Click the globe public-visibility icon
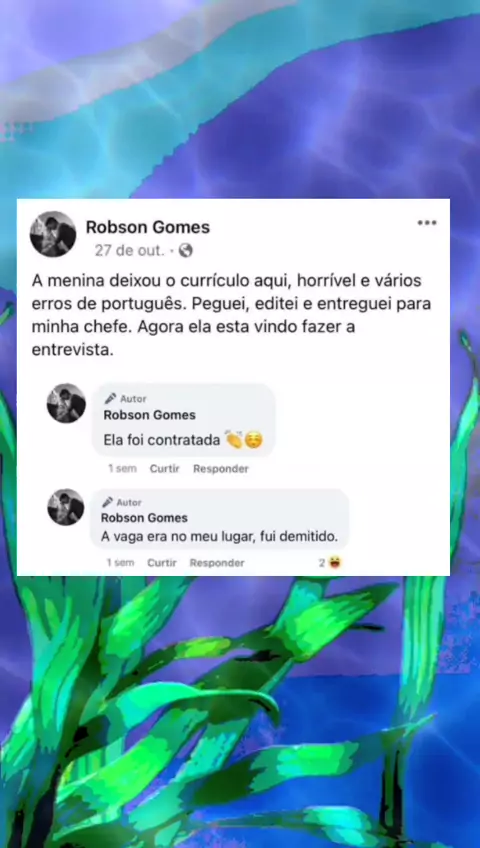 tap(185, 250)
